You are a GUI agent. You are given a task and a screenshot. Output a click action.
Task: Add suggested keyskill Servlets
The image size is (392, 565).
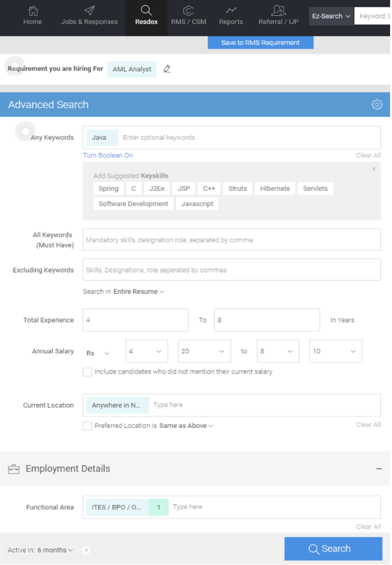point(315,188)
